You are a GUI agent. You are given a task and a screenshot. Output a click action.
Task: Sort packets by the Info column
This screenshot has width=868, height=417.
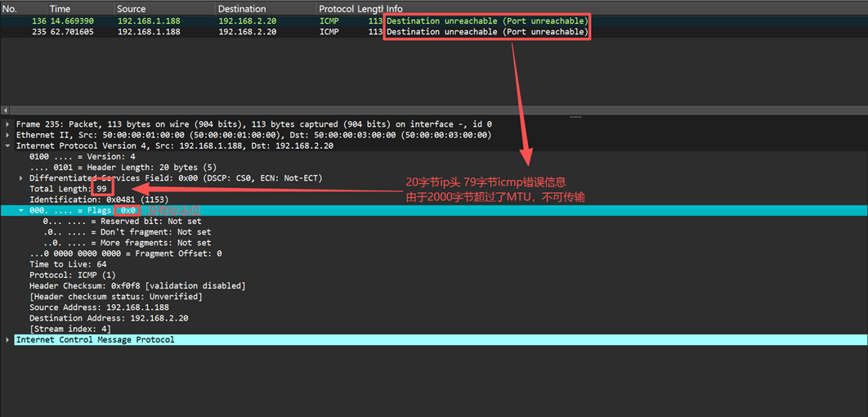coord(395,8)
